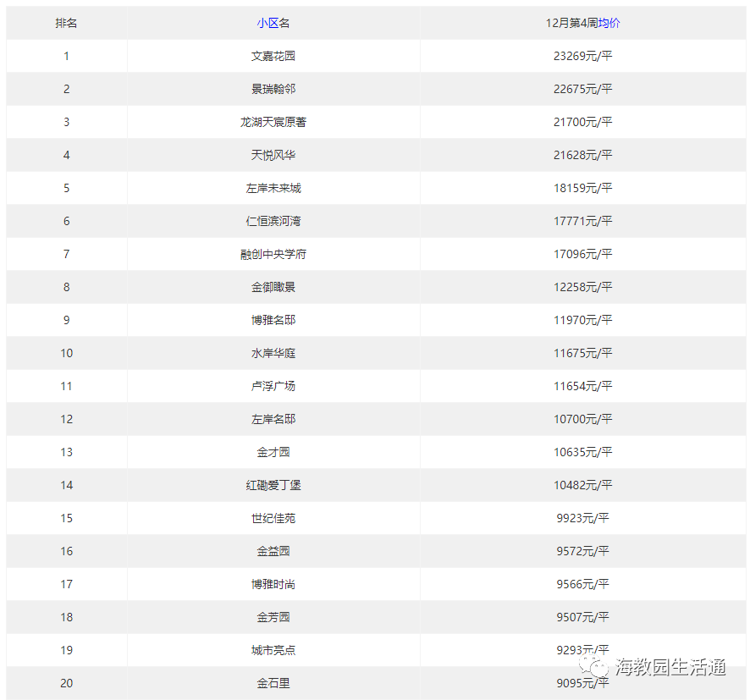The height and width of the screenshot is (700, 750).
Task: Select the 9507元/平 price cell
Action: coord(583,617)
